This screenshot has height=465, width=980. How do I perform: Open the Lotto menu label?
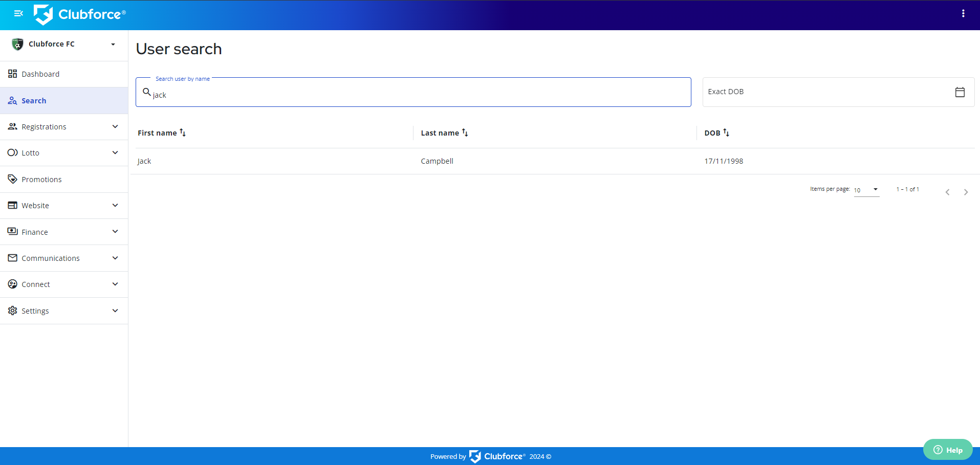30,153
